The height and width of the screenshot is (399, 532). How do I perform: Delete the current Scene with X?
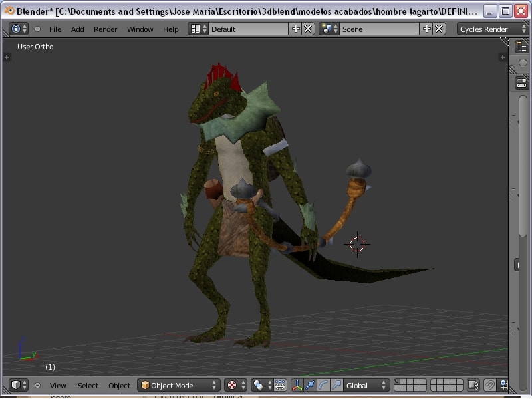440,29
